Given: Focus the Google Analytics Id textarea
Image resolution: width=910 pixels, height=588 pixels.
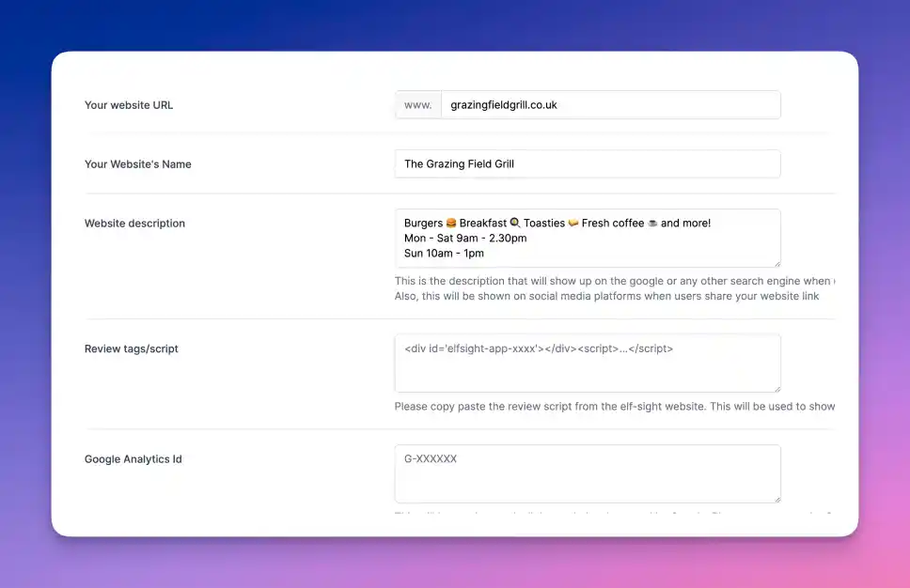Looking at the screenshot, I should (x=587, y=479).
